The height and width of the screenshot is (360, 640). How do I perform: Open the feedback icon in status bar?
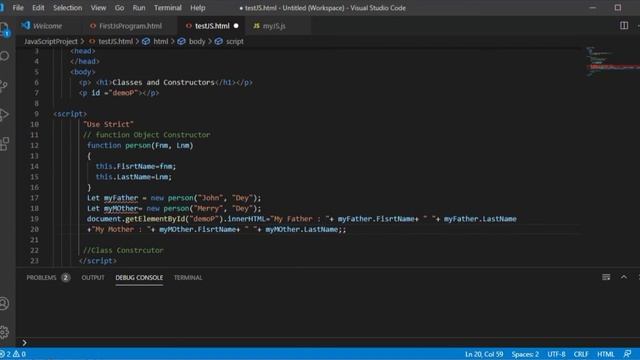click(627, 354)
